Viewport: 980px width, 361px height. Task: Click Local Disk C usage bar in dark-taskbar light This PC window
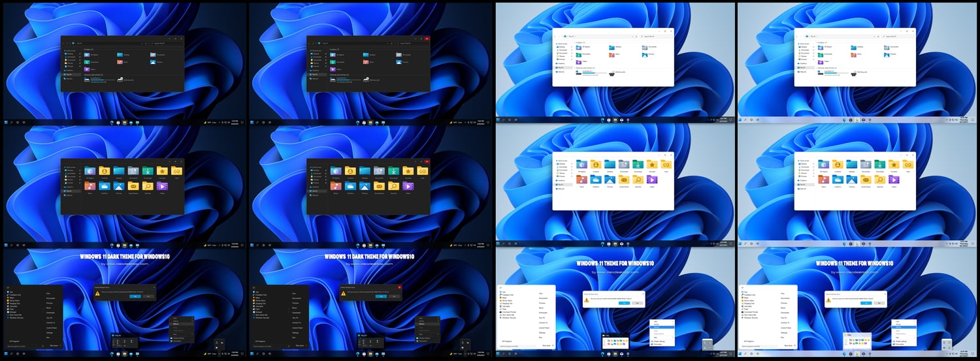point(595,73)
